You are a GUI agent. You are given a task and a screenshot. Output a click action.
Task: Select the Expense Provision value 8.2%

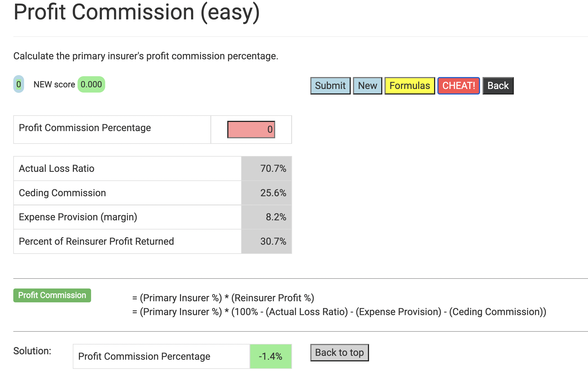(276, 217)
